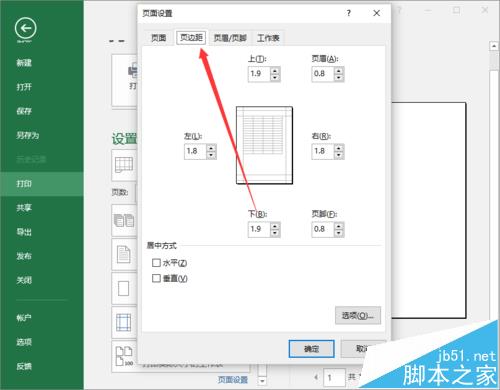
Task: Switch to the 工作表 tab
Action: [x=268, y=38]
